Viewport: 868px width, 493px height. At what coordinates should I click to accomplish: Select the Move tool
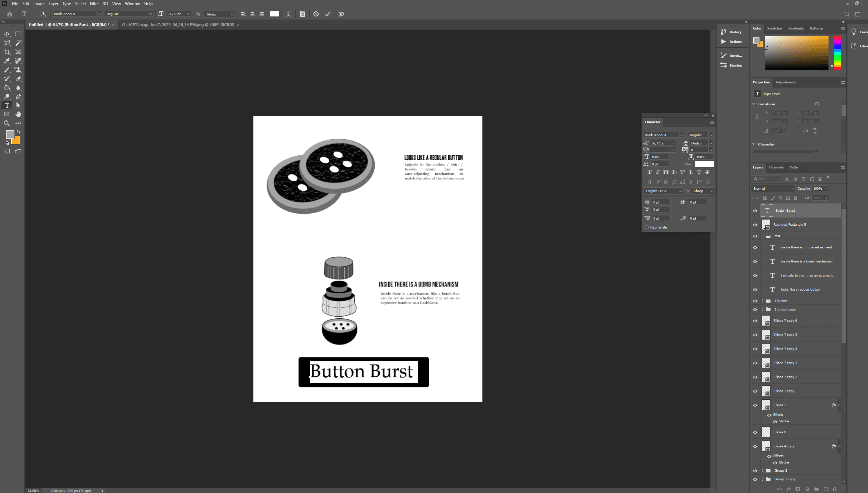click(x=7, y=34)
